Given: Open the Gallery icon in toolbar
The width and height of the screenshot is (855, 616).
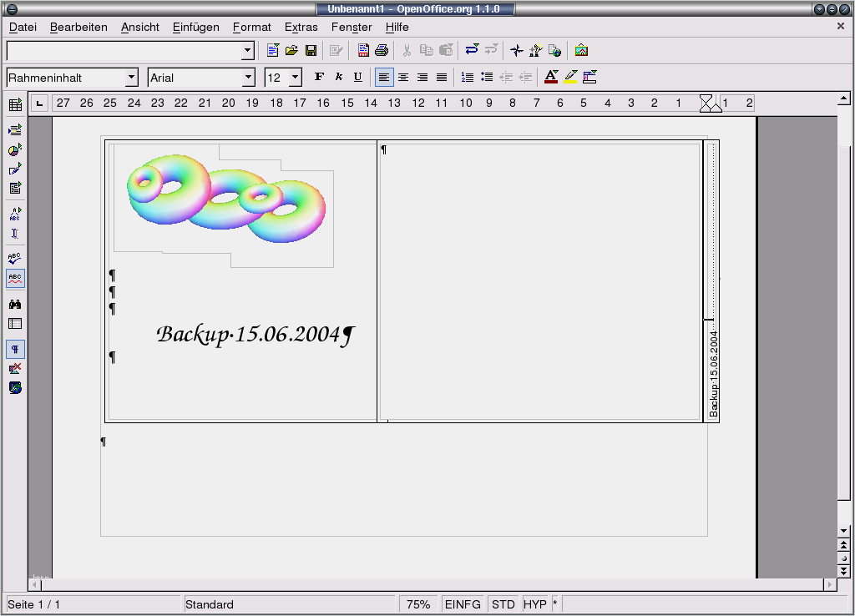Looking at the screenshot, I should [x=581, y=51].
